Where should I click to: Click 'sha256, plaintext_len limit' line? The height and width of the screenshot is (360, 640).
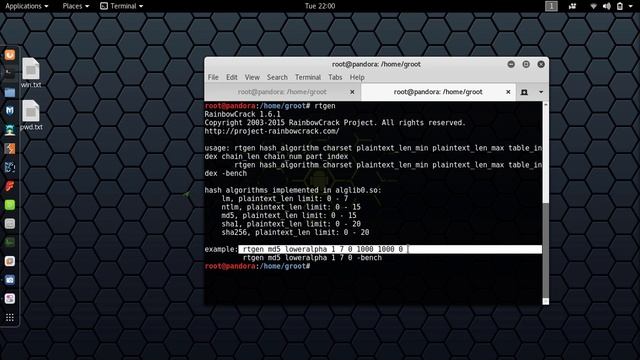(295, 232)
